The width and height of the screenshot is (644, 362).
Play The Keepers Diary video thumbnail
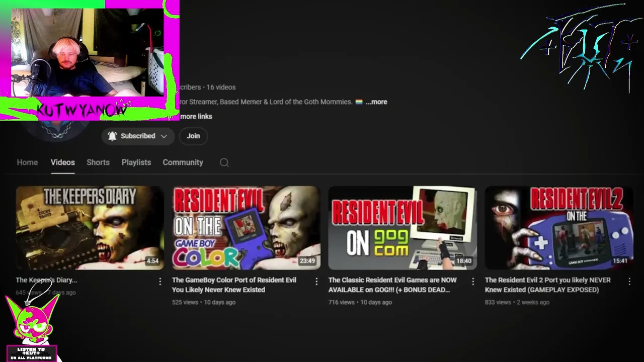[90, 228]
